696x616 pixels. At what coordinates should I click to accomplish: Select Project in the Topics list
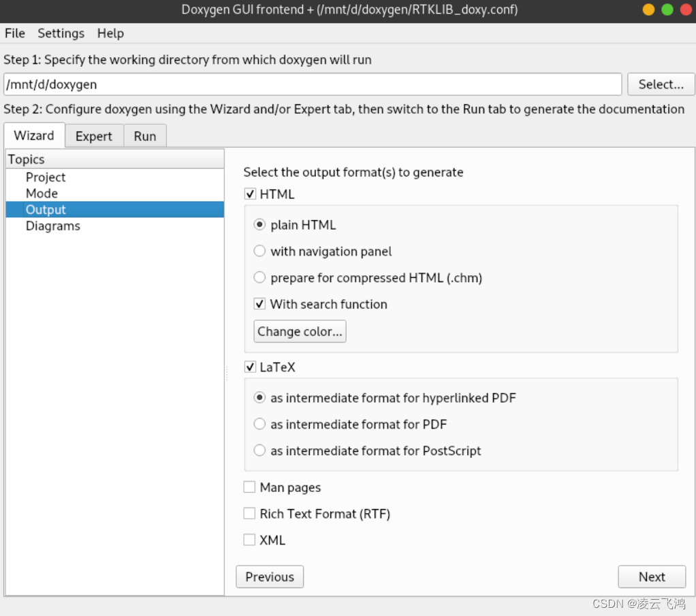click(x=46, y=177)
